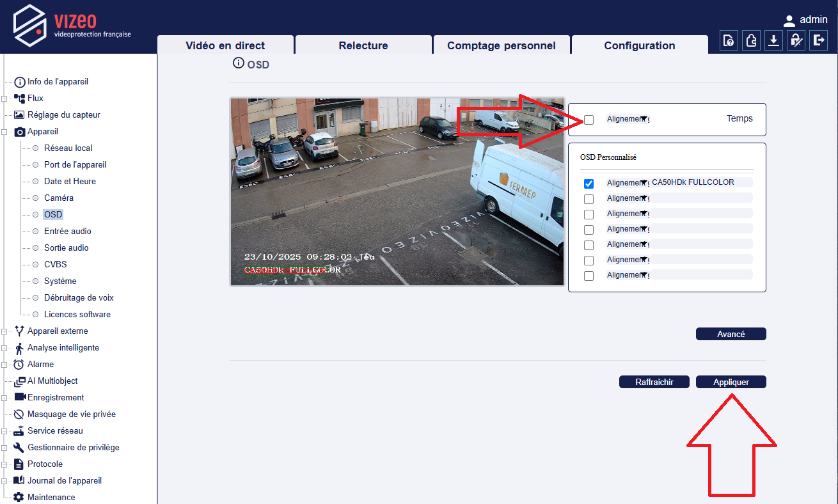Screen dimensions: 838x504
Task: Check the second custom OSD checkbox
Action: point(589,199)
